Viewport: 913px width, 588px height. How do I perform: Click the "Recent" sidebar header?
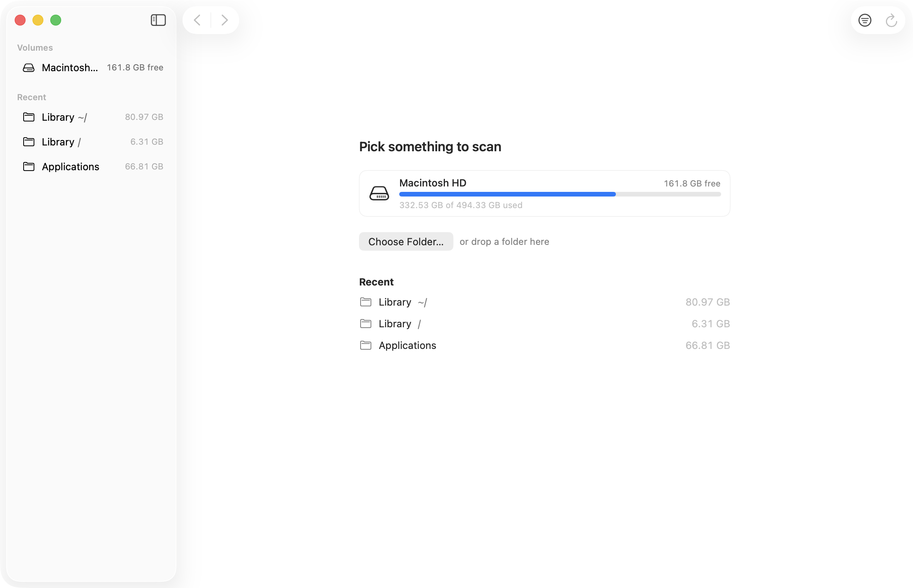click(x=31, y=97)
